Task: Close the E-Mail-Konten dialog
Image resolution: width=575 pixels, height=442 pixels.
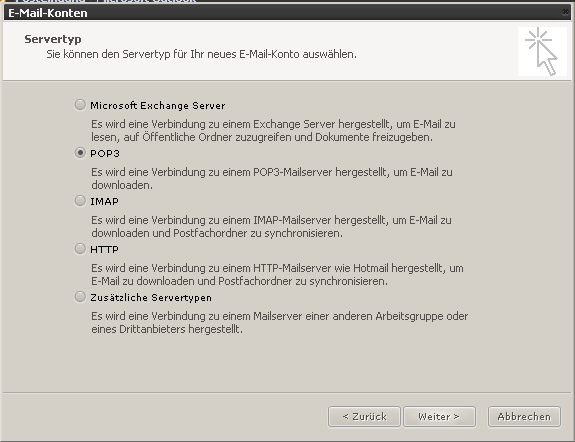Action: [565, 12]
